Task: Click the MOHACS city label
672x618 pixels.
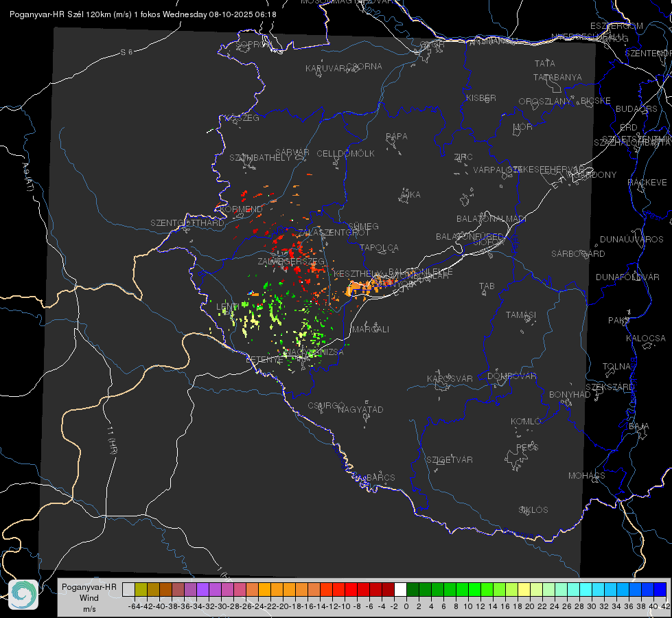Action: pyautogui.click(x=586, y=476)
